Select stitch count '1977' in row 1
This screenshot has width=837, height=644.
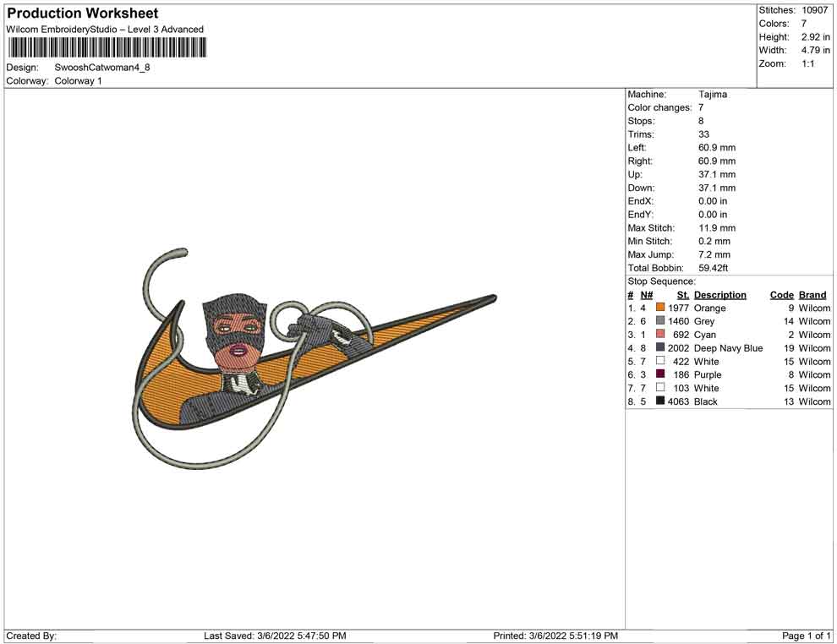678,308
